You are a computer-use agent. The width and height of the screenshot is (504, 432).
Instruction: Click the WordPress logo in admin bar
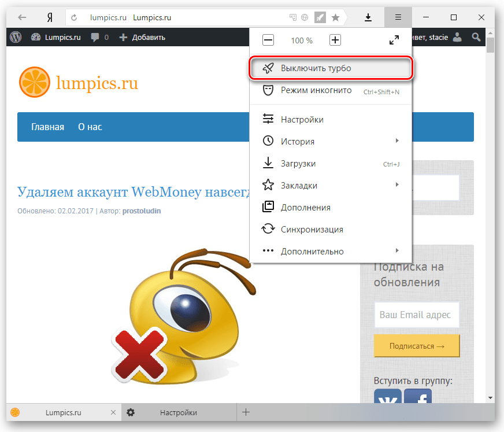click(x=16, y=37)
